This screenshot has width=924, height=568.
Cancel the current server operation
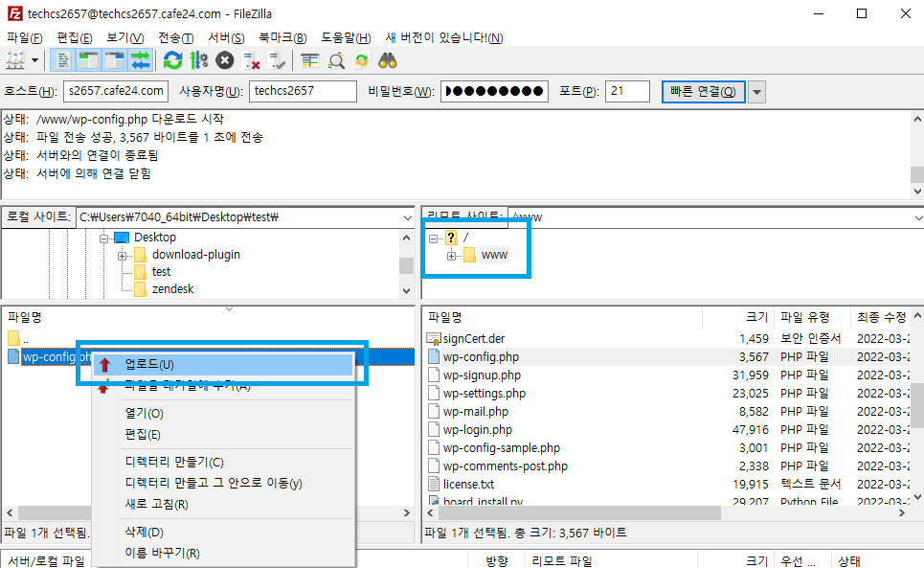click(x=225, y=60)
